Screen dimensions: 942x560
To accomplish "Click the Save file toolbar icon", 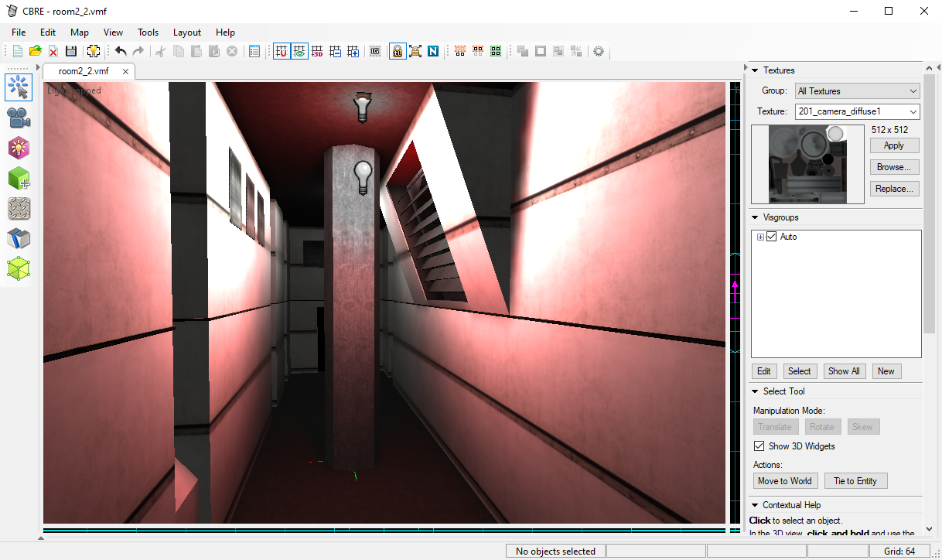I will coord(71,51).
